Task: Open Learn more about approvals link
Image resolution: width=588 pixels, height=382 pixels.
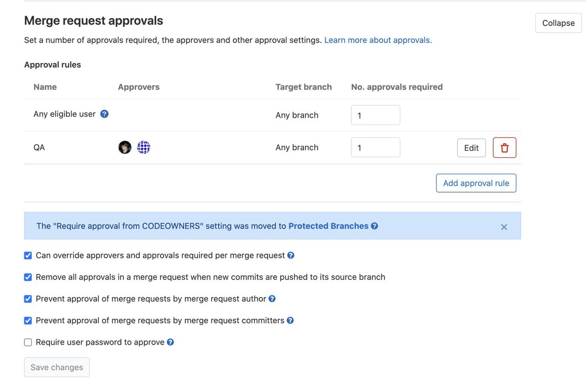Action: tap(378, 40)
